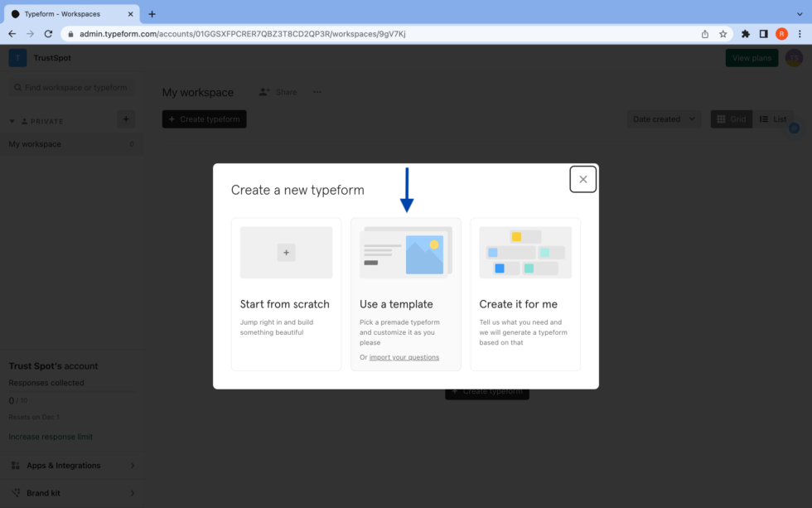Screen dimensions: 812x508
Task: Click the Share icon next to My workspace
Action: pos(265,92)
